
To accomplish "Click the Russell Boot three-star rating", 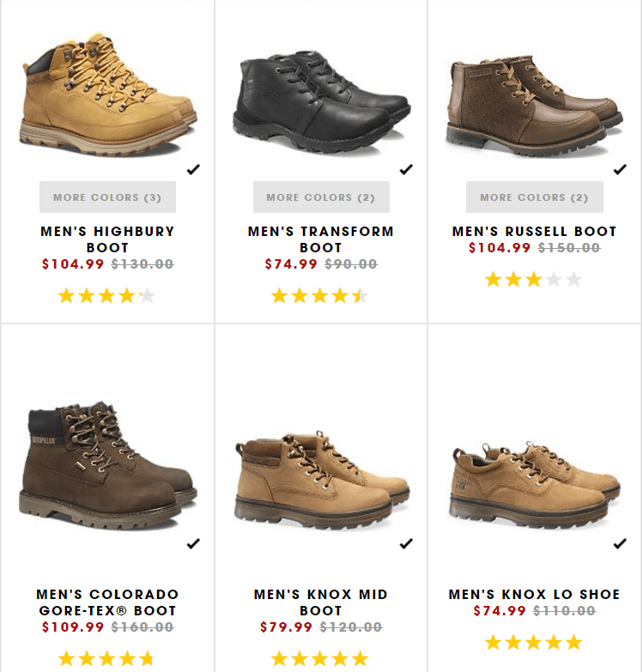I will click(x=534, y=280).
